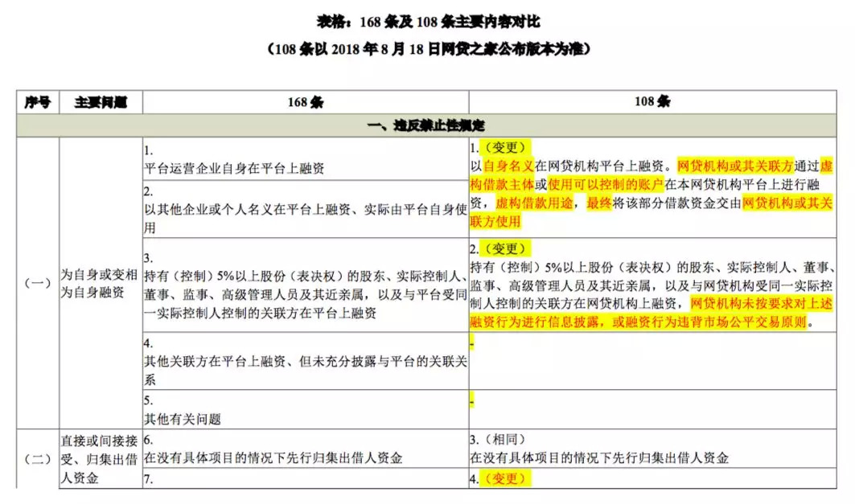Select the '168条' column header
855x504 pixels.
click(306, 102)
